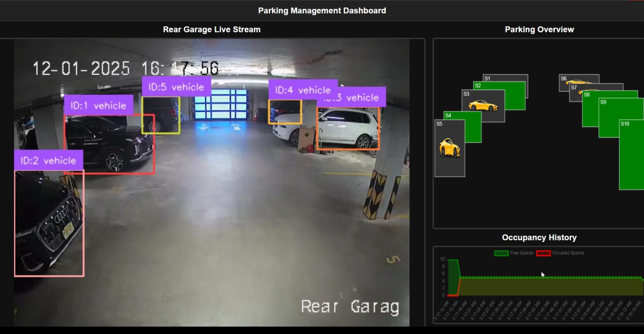Select parking slot S7 label

[x=574, y=88]
